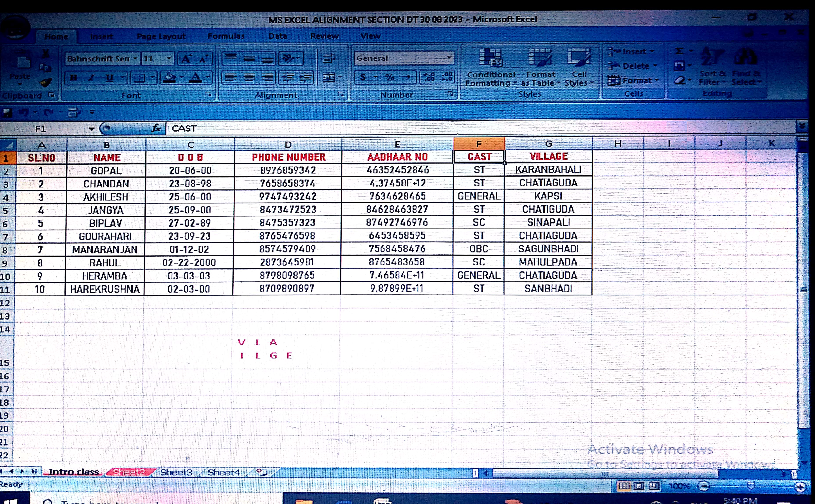Image resolution: width=815 pixels, height=504 pixels.
Task: Switch to the Sheet3 worksheet tab
Action: [x=176, y=472]
